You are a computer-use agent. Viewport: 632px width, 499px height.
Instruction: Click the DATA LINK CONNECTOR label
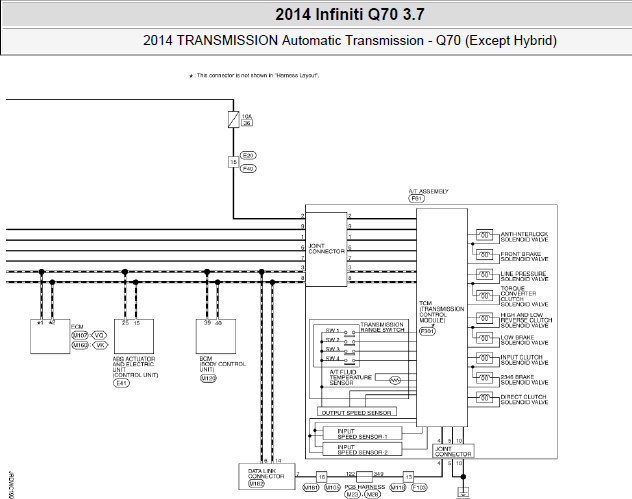[x=266, y=473]
